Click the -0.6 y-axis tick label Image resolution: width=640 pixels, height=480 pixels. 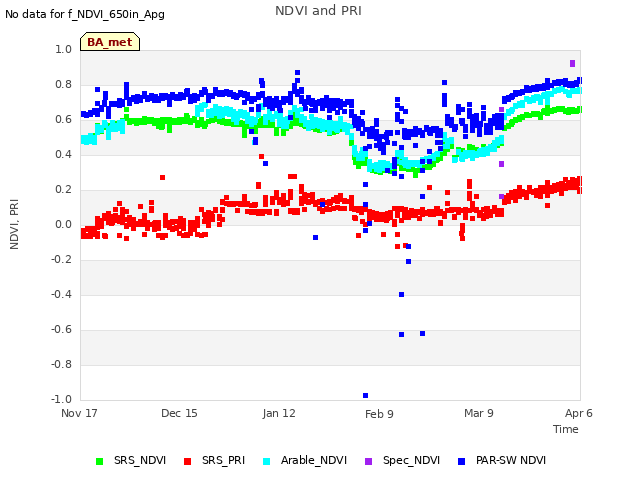coord(61,329)
